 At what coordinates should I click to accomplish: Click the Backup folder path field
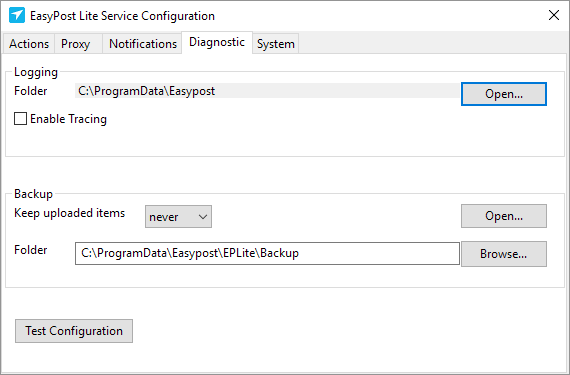(x=267, y=253)
